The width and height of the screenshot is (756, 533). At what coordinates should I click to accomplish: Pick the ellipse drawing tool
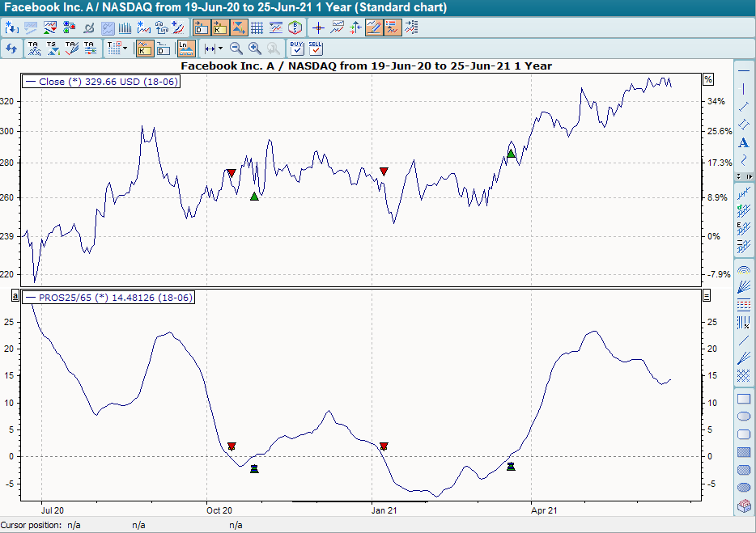click(743, 416)
